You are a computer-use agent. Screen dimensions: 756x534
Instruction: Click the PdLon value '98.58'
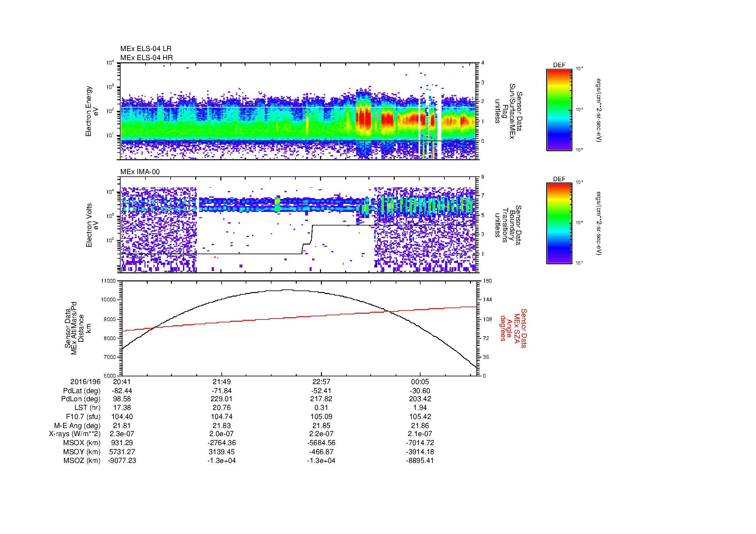(x=122, y=399)
